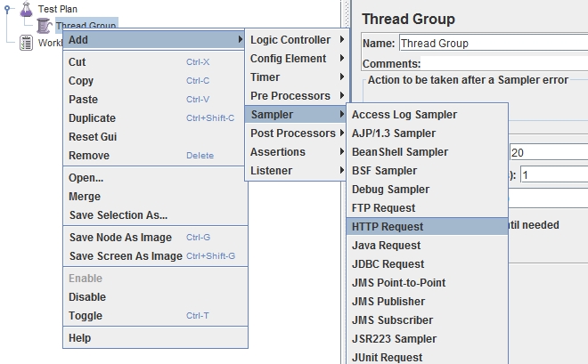Image resolution: width=588 pixels, height=364 pixels.
Task: Click the Thread Group spool icon
Action: tap(44, 26)
